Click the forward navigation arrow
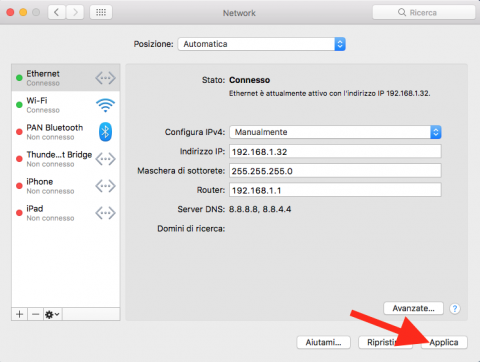 75,13
